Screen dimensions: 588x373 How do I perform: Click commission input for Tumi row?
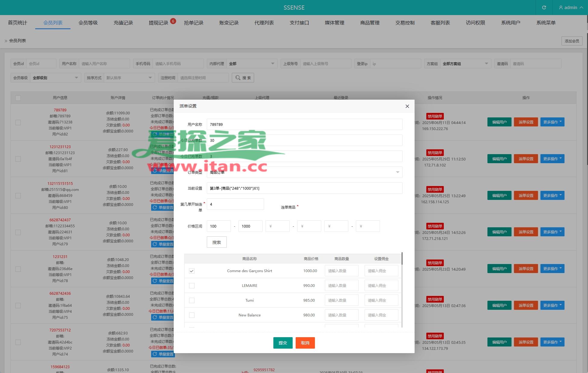click(x=381, y=300)
